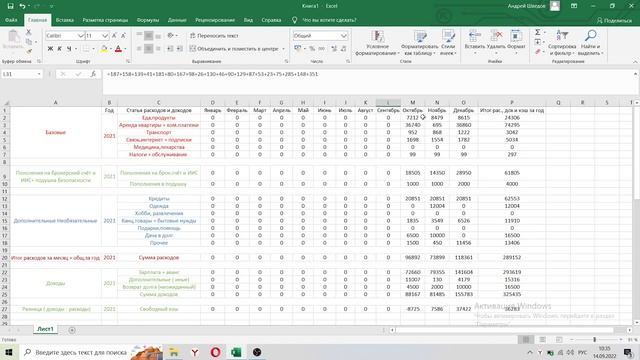Toggle Italic (К) formatting

coord(60,49)
